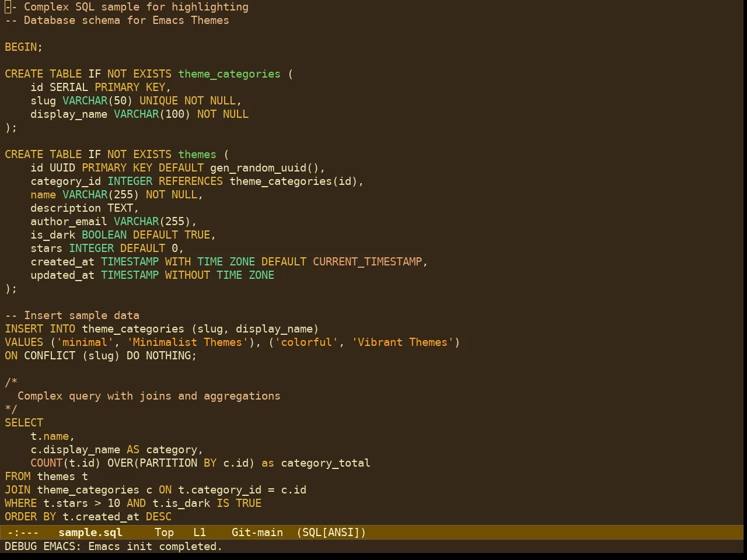
Task: Click the echo area message 'Emacs init completed.'
Action: pos(155,547)
